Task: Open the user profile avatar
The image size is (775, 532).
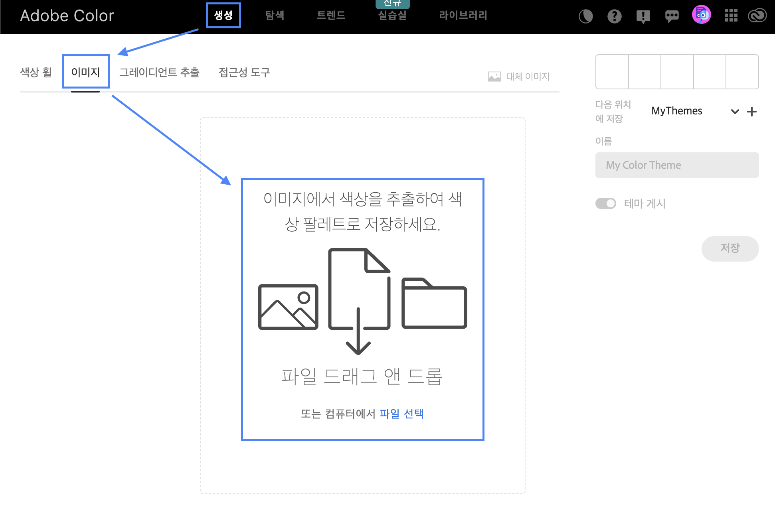Action: (701, 15)
